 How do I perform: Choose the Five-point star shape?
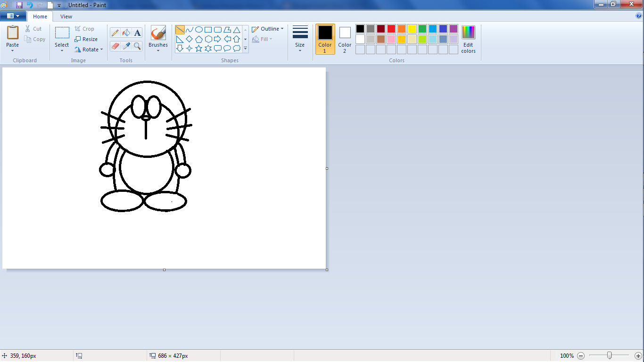pyautogui.click(x=199, y=48)
